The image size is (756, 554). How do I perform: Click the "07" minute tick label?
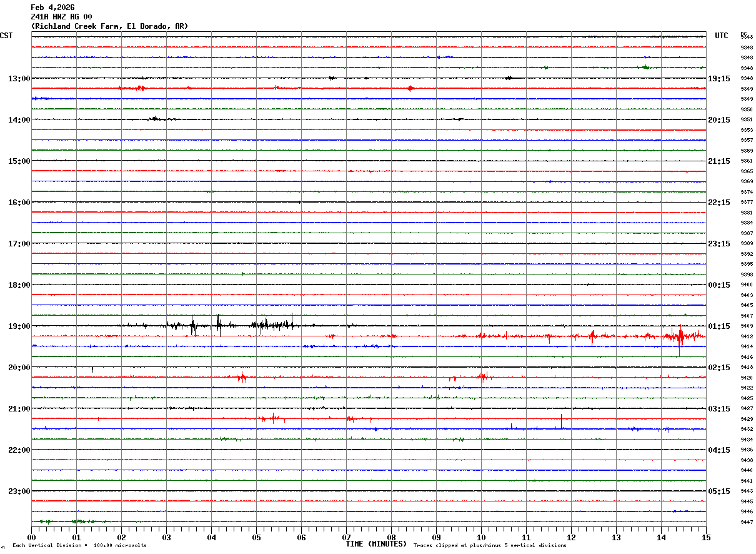[x=346, y=537]
